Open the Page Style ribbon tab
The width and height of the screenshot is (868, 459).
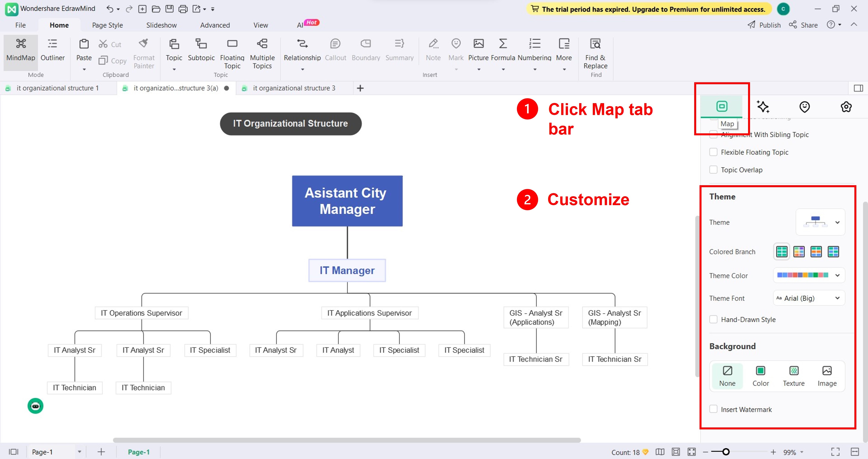[107, 25]
